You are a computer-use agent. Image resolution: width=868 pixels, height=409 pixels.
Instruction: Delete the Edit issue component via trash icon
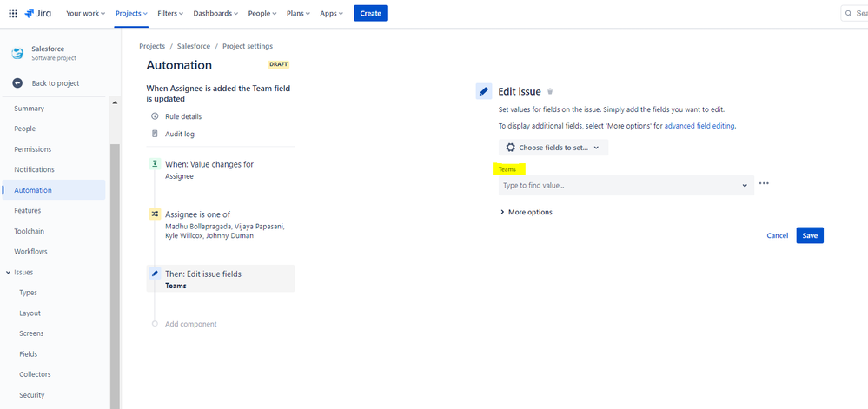click(x=550, y=91)
